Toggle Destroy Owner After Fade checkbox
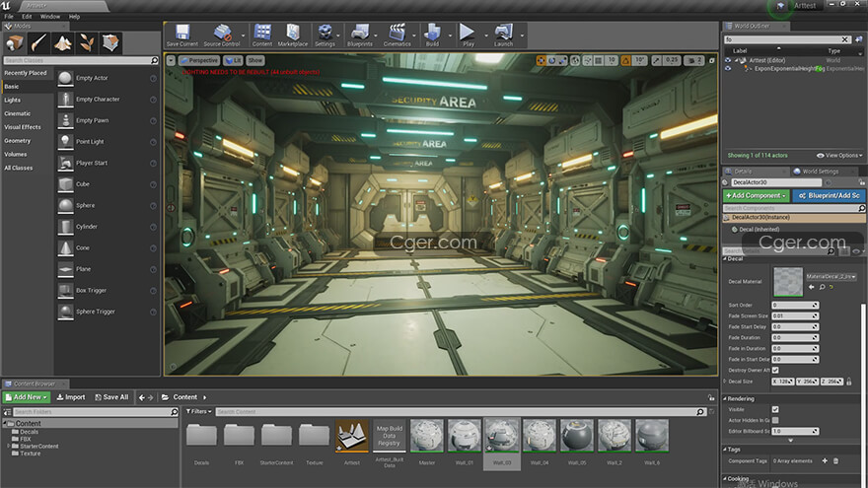Image resolution: width=868 pixels, height=488 pixels. click(775, 370)
